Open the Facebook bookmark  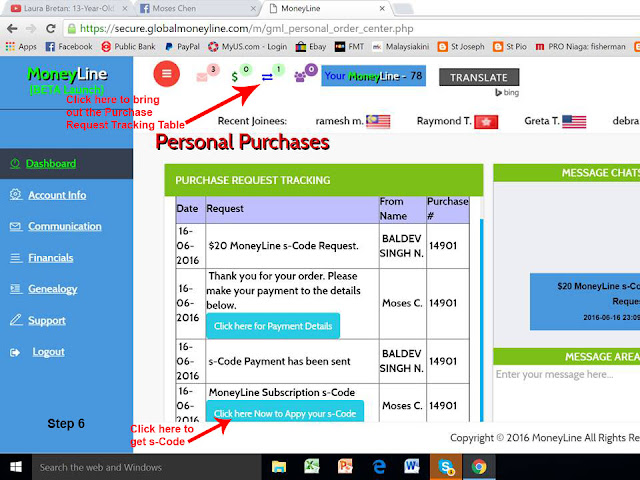pyautogui.click(x=69, y=47)
